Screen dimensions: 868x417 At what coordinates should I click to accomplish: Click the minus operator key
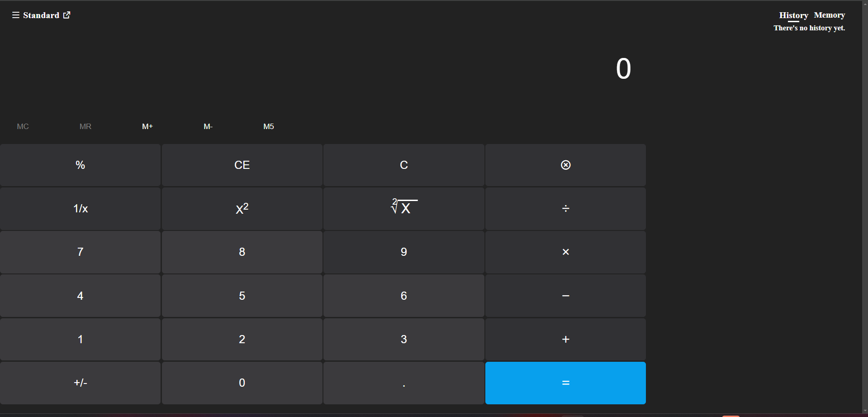[565, 296]
